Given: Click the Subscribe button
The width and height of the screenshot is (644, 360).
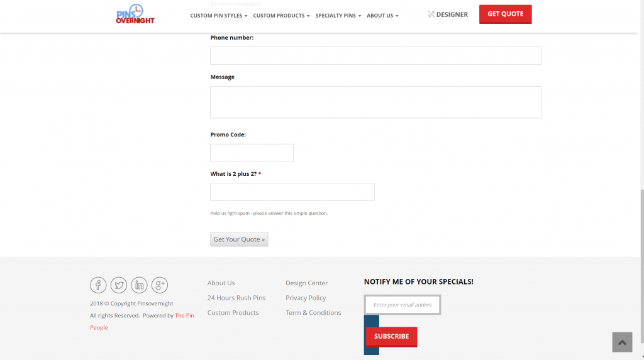Looking at the screenshot, I should click(391, 336).
